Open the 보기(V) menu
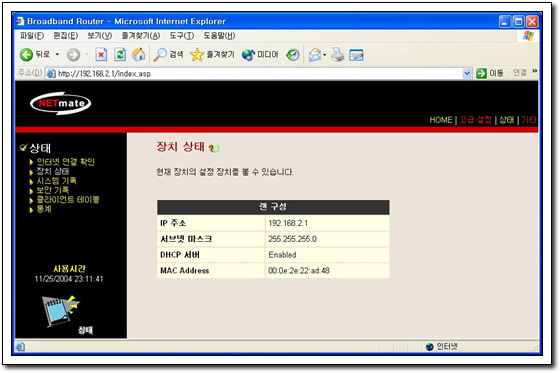 pyautogui.click(x=100, y=35)
